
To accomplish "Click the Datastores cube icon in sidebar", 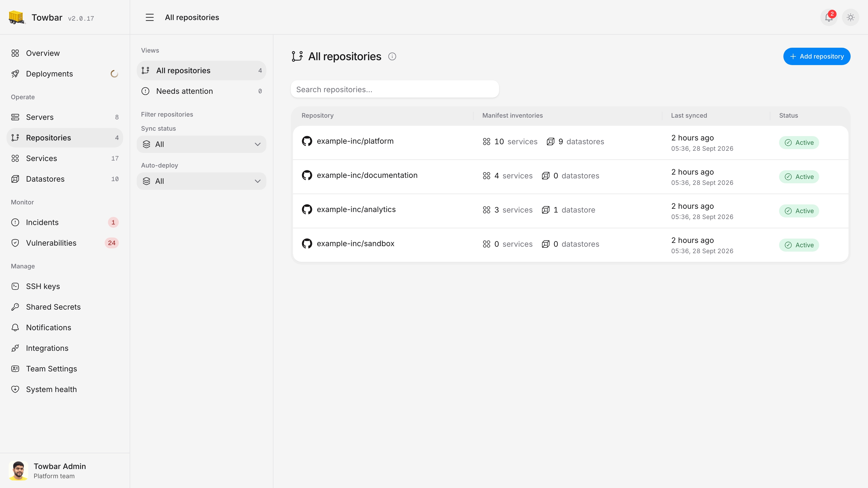I will tap(15, 179).
